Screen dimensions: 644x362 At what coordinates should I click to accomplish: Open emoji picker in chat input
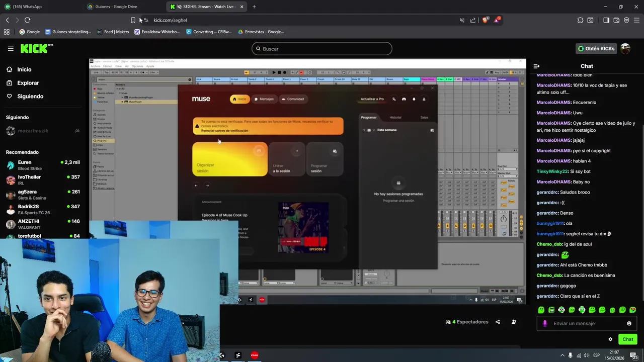coord(629,323)
